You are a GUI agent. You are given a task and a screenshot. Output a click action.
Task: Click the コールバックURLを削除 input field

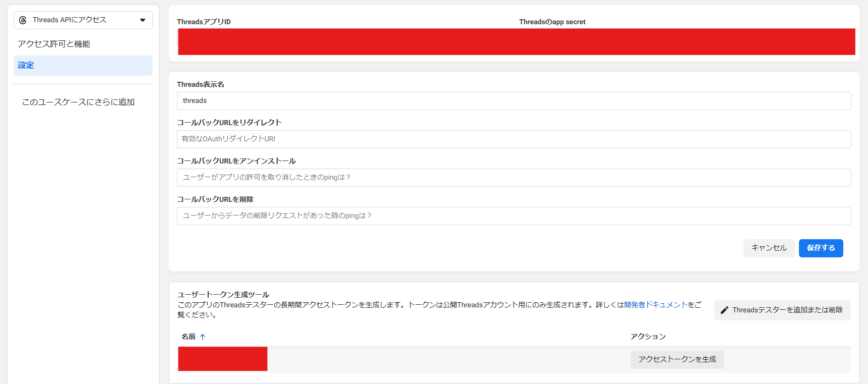[x=514, y=216]
